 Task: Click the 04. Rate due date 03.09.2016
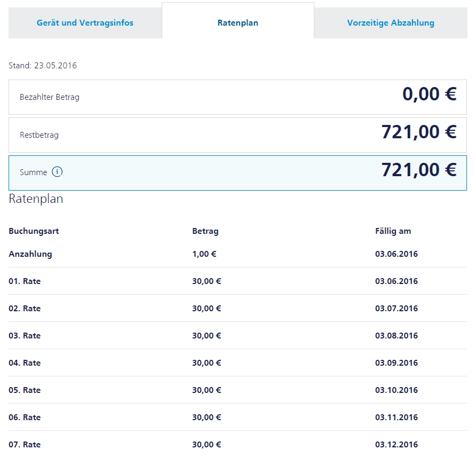(396, 363)
